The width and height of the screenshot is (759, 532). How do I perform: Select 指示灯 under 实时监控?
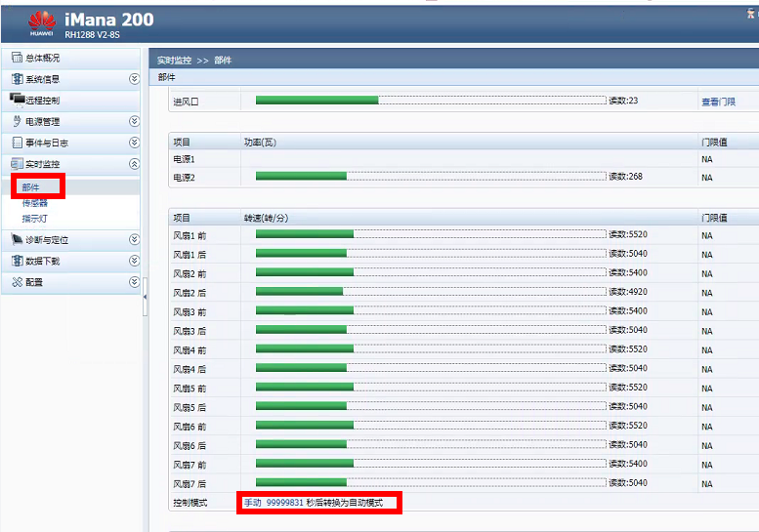35,218
